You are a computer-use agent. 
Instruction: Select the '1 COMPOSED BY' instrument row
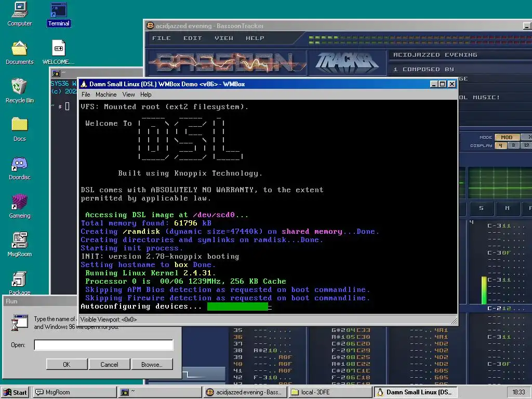pyautogui.click(x=460, y=69)
